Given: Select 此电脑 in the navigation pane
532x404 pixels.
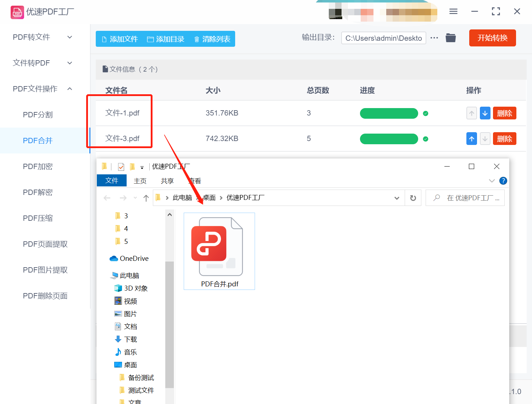Looking at the screenshot, I should click(x=125, y=275).
